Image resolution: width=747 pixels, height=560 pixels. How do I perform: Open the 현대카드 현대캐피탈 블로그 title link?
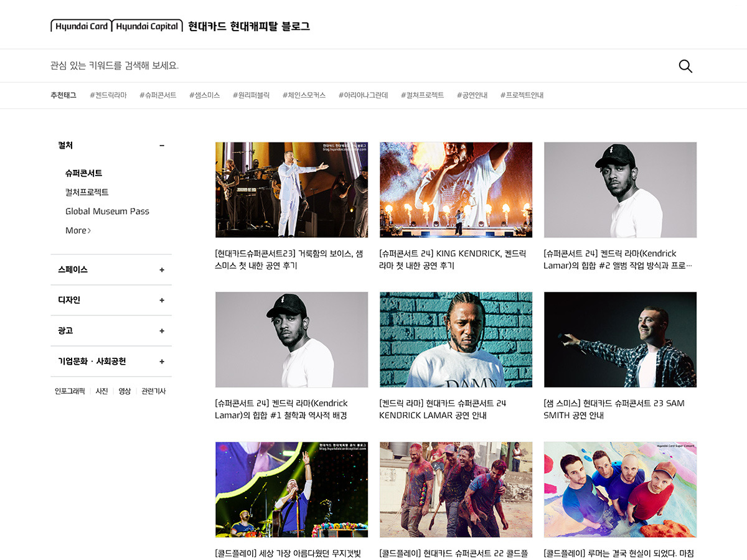click(x=249, y=26)
